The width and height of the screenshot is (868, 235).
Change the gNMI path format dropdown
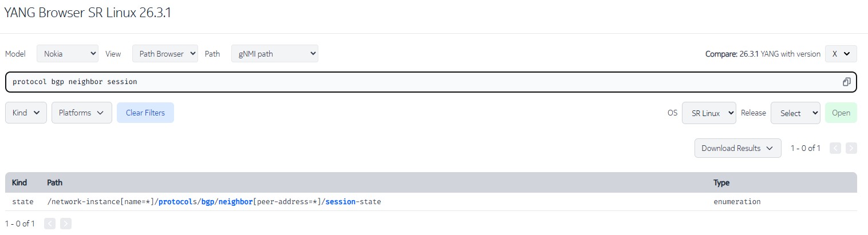pos(275,54)
